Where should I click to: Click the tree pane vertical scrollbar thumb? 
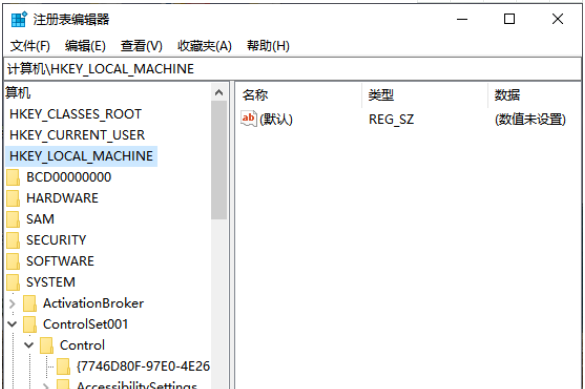click(219, 160)
